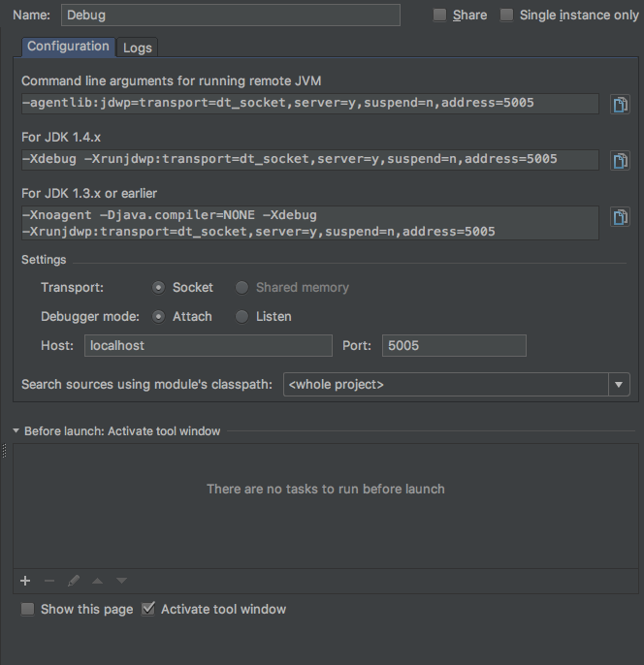Open the Configuration tab
Screen dimensions: 644x665
(x=68, y=47)
